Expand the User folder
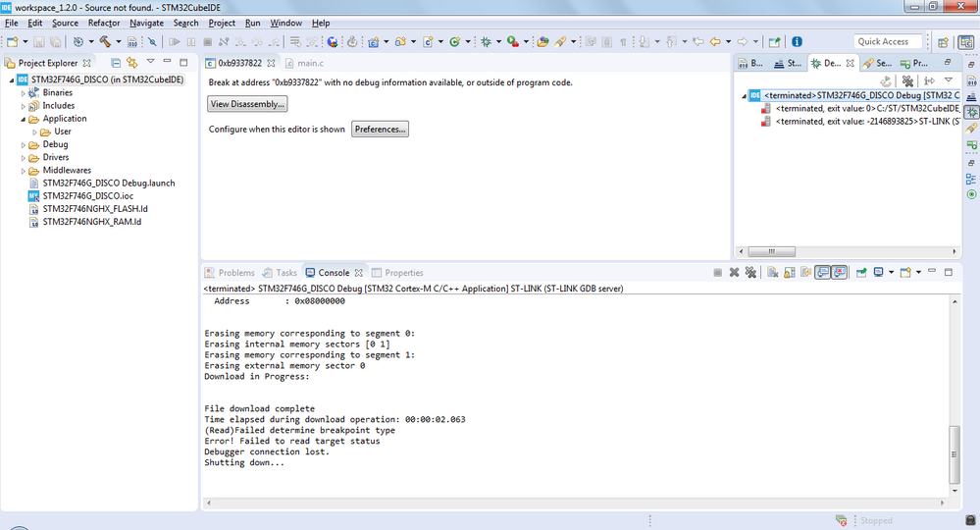This screenshot has height=530, width=980. [x=34, y=132]
